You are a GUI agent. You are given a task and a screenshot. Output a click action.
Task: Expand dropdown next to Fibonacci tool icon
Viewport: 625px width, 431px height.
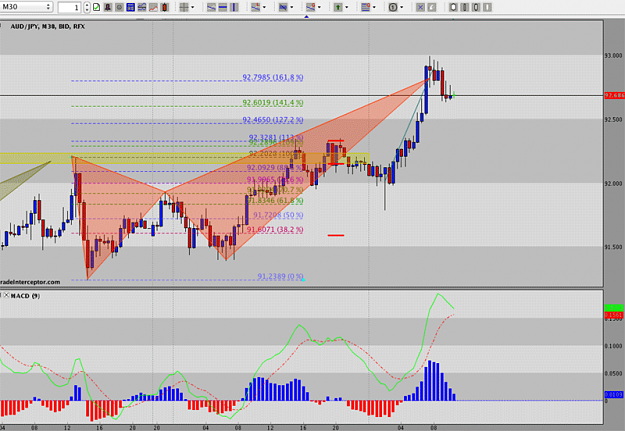pyautogui.click(x=319, y=7)
